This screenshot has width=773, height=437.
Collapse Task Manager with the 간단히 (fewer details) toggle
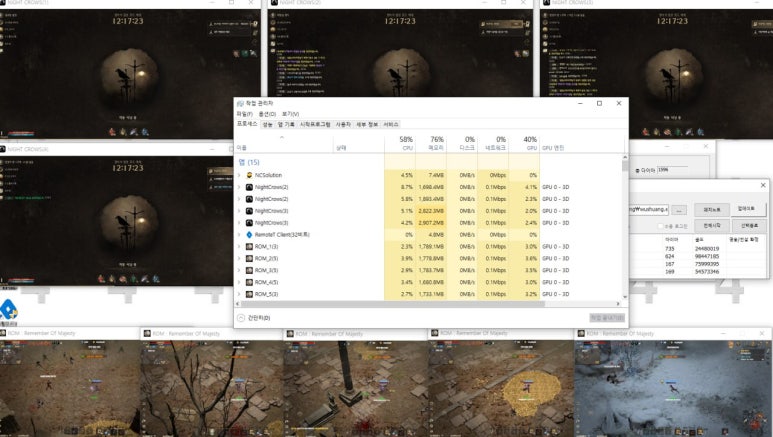pos(254,318)
